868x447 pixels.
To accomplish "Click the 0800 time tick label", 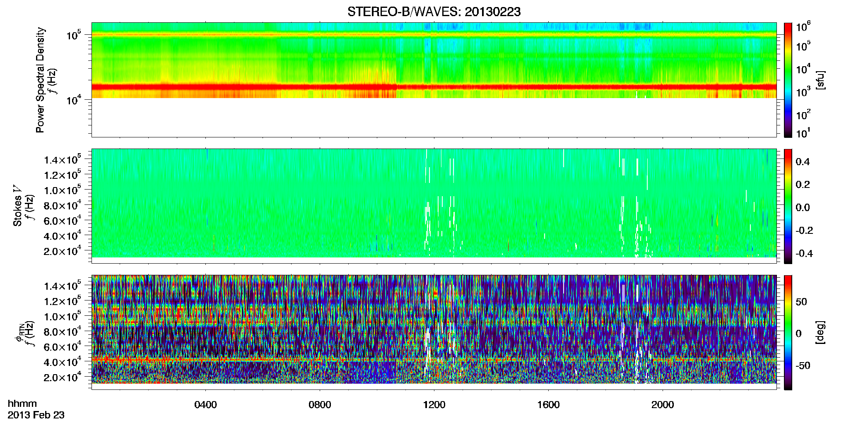I will coord(320,405).
